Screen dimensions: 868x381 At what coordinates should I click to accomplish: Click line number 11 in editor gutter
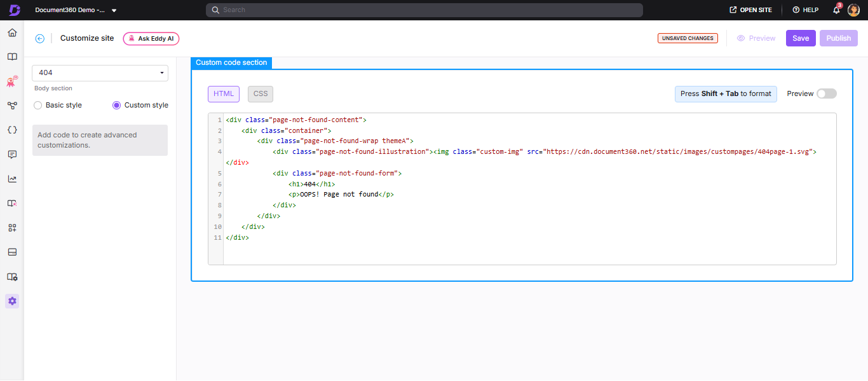click(x=218, y=238)
